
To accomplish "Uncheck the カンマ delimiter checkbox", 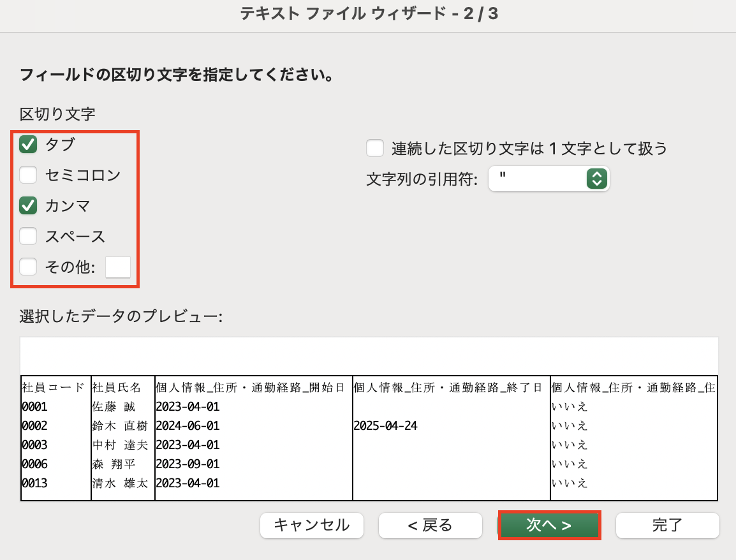I will 28,205.
